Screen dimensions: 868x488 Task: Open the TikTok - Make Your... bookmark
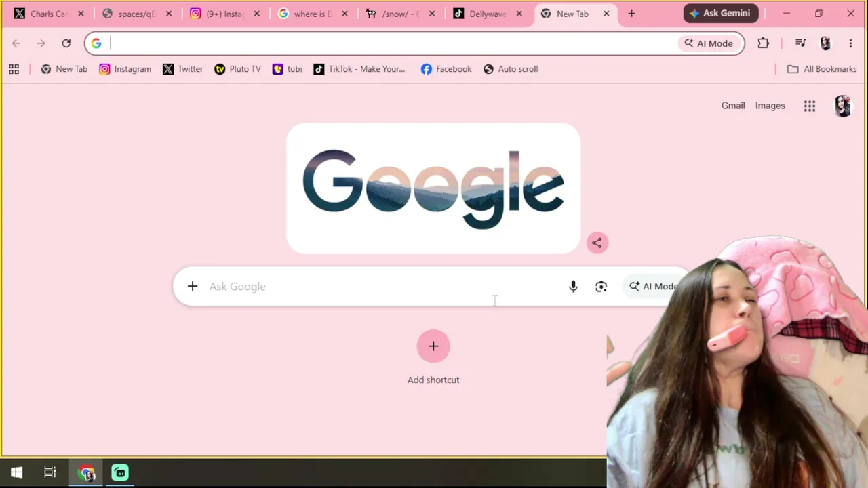coord(359,69)
